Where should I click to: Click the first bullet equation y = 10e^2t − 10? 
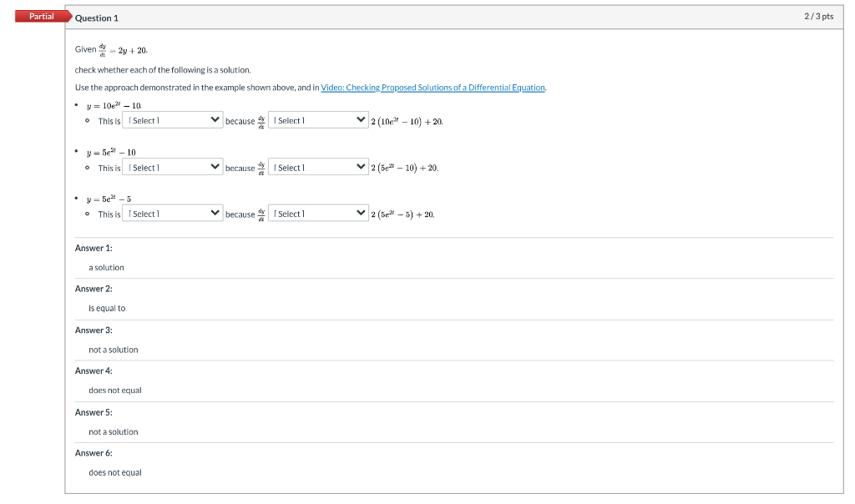pyautogui.click(x=114, y=106)
